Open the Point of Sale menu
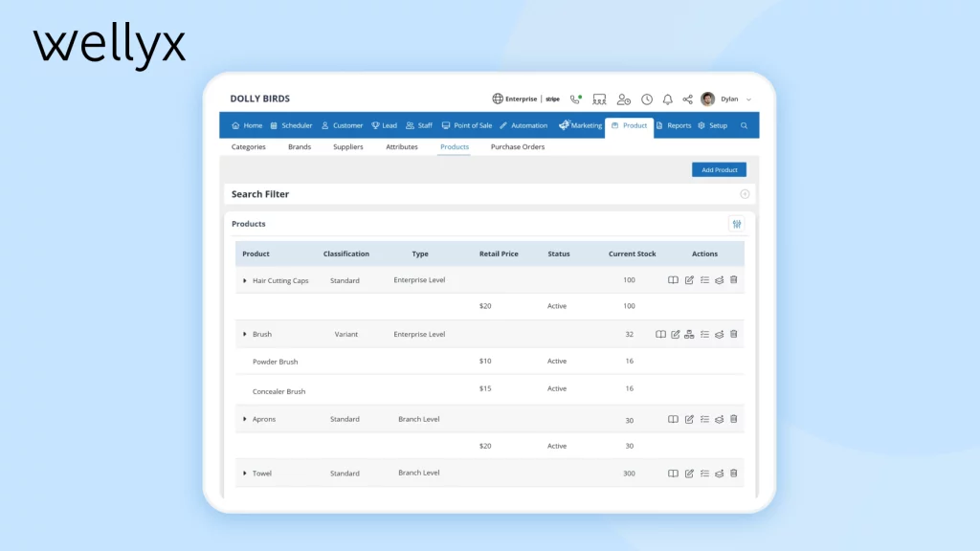Screen dimensions: 980x551 [x=467, y=125]
